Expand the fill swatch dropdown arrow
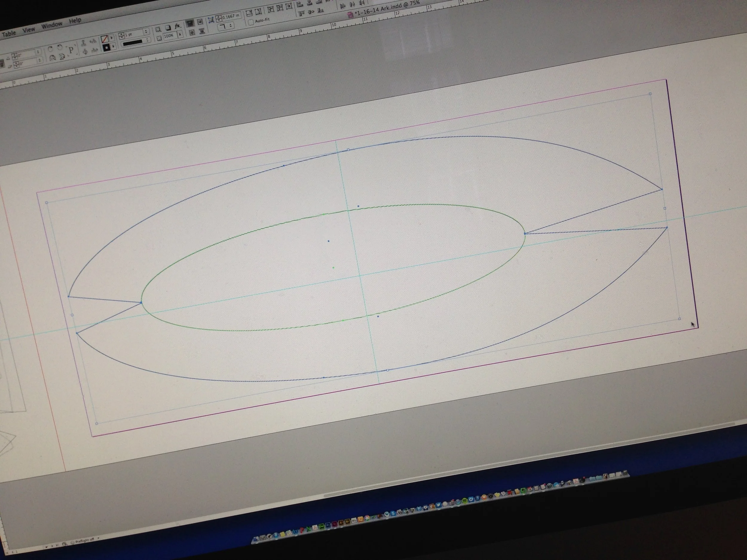This screenshot has width=747, height=560. (x=111, y=37)
